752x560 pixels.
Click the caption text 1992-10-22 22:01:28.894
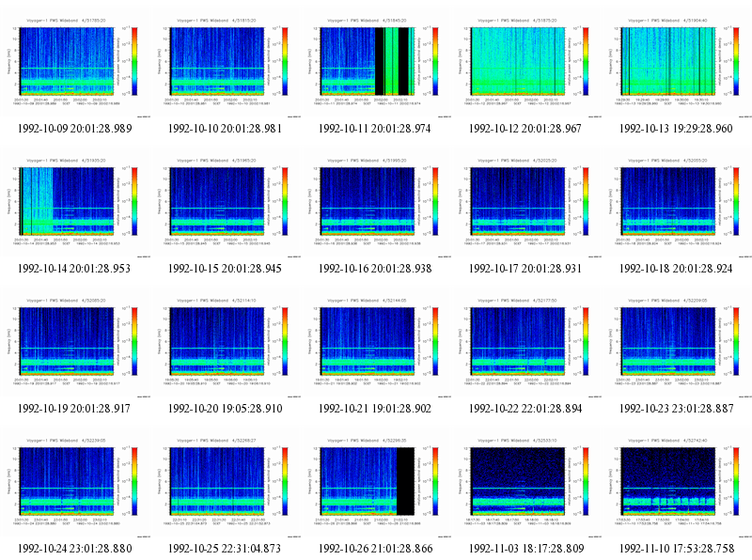pos(525,409)
